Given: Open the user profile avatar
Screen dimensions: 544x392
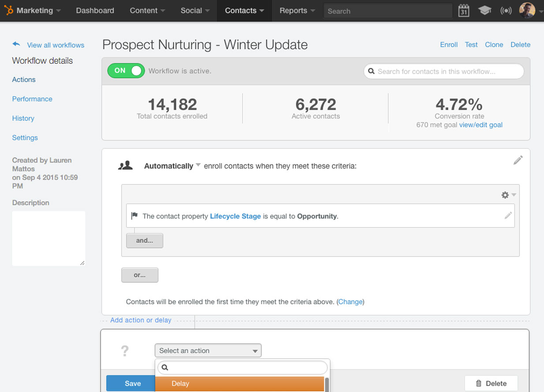Looking at the screenshot, I should [x=527, y=10].
